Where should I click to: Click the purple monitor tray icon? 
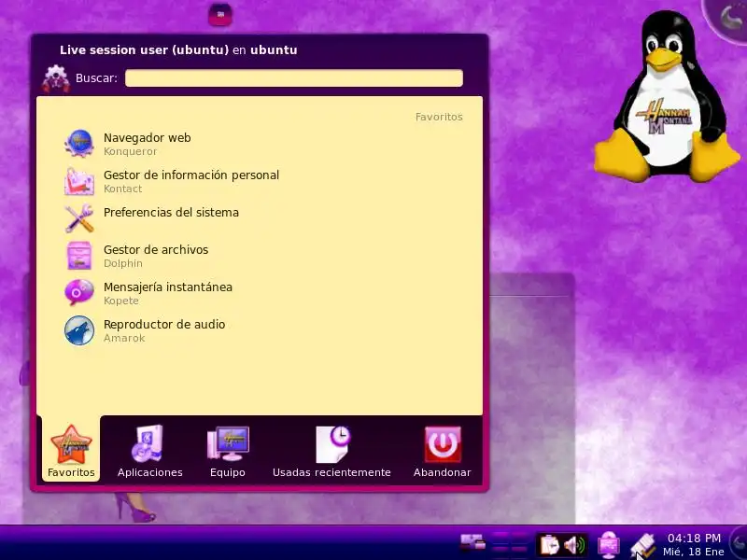pos(609,545)
